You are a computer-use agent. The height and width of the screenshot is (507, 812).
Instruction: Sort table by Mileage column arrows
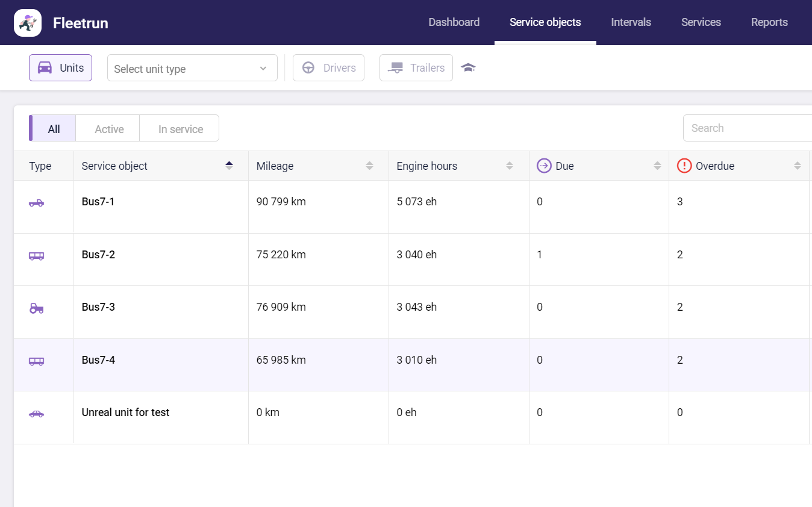[x=369, y=166]
